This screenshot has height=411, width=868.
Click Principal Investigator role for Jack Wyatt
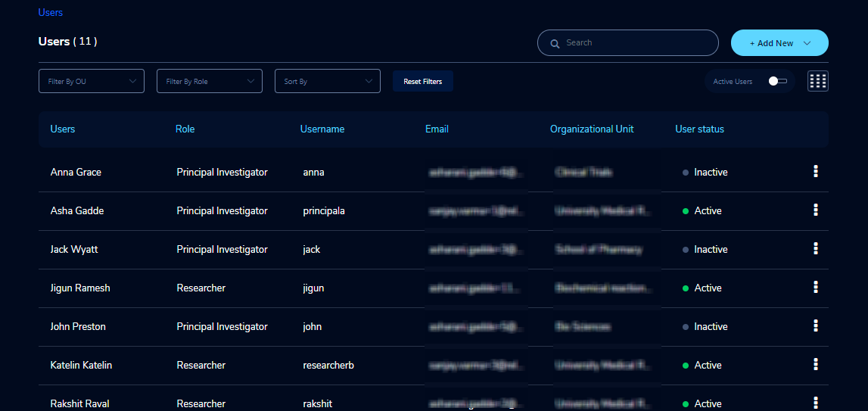pyautogui.click(x=222, y=250)
